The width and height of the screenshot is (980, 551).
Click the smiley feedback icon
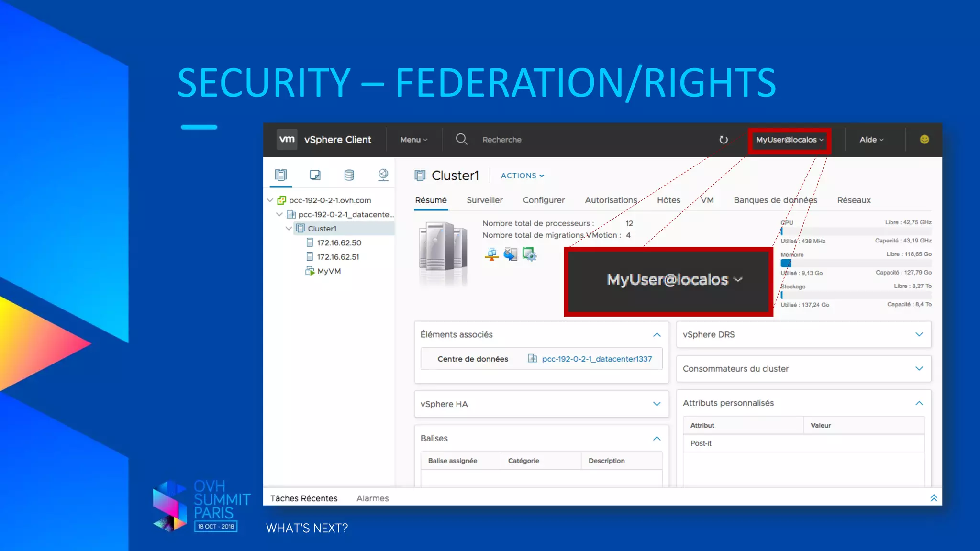coord(924,139)
